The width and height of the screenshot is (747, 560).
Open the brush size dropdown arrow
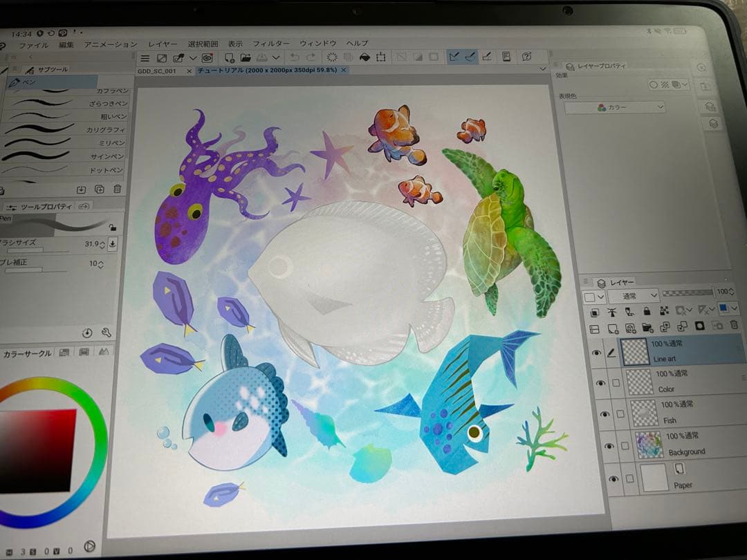pos(113,244)
